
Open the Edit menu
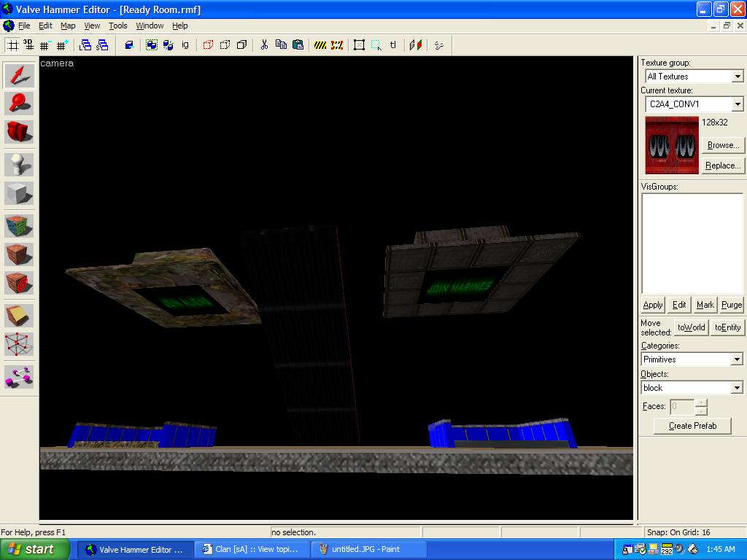45,26
